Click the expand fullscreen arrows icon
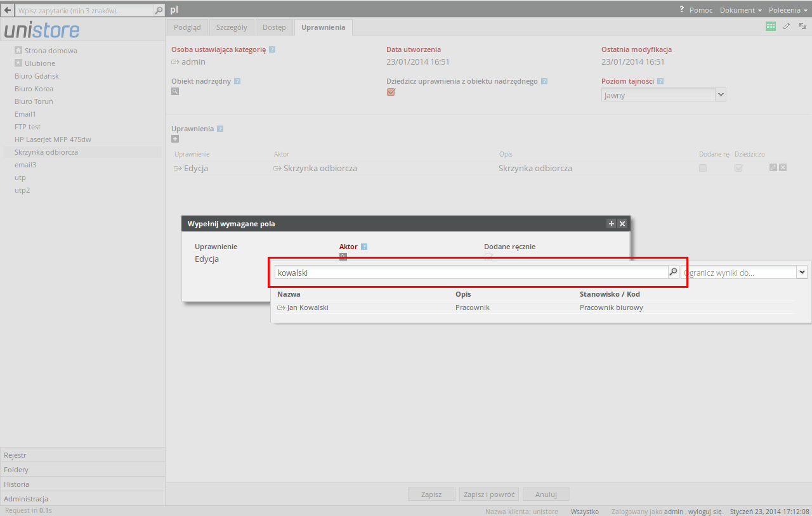The height and width of the screenshot is (516, 812). tap(802, 27)
